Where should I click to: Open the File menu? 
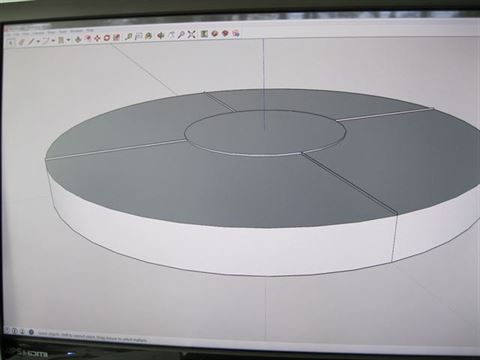(x=8, y=34)
